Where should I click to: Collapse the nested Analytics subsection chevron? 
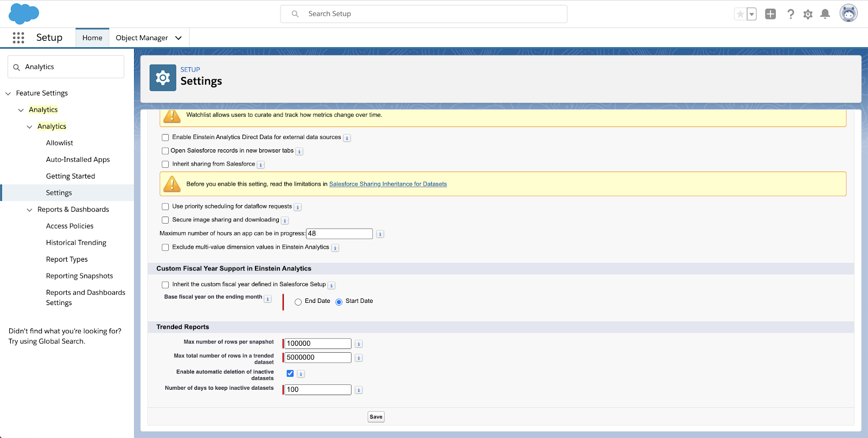pyautogui.click(x=30, y=127)
